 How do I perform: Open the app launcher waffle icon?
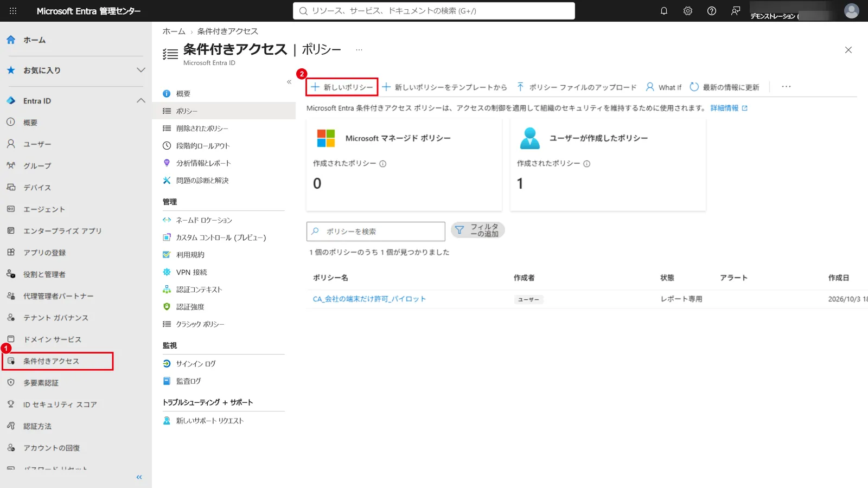coord(13,11)
